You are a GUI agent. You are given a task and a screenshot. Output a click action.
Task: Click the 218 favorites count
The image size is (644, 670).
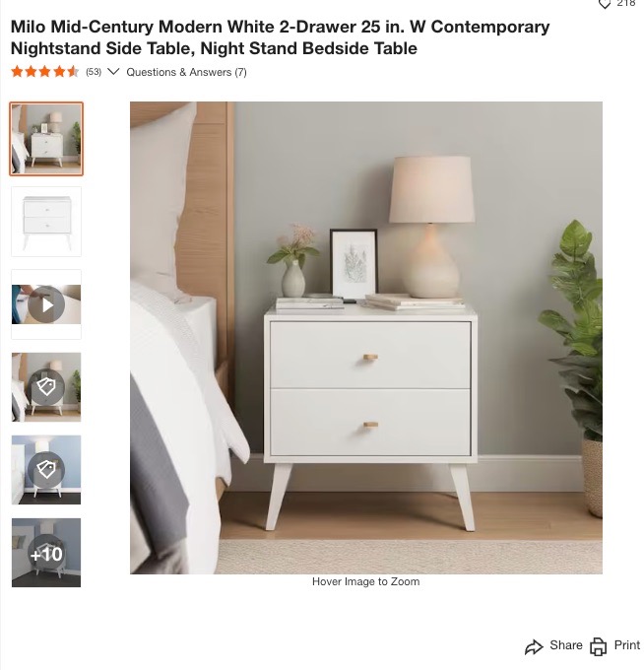pyautogui.click(x=625, y=3)
